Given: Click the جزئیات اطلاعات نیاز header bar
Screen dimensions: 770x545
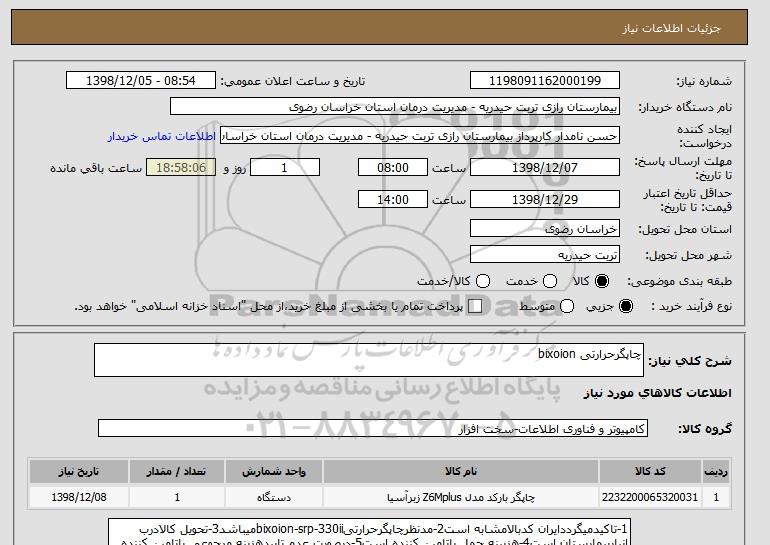Looking at the screenshot, I should click(x=379, y=28).
